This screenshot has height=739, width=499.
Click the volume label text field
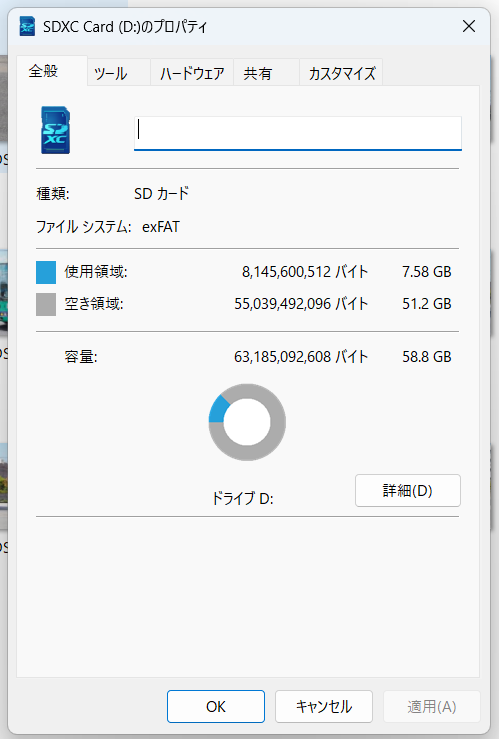point(298,133)
